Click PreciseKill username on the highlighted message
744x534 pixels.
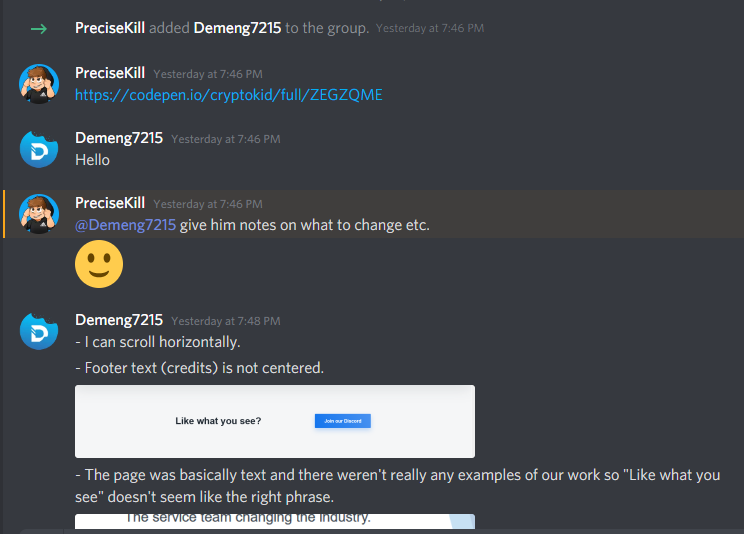pyautogui.click(x=110, y=203)
